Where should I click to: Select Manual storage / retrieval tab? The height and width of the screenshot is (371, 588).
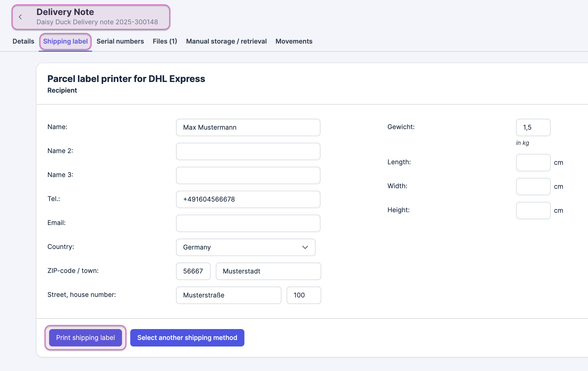226,41
